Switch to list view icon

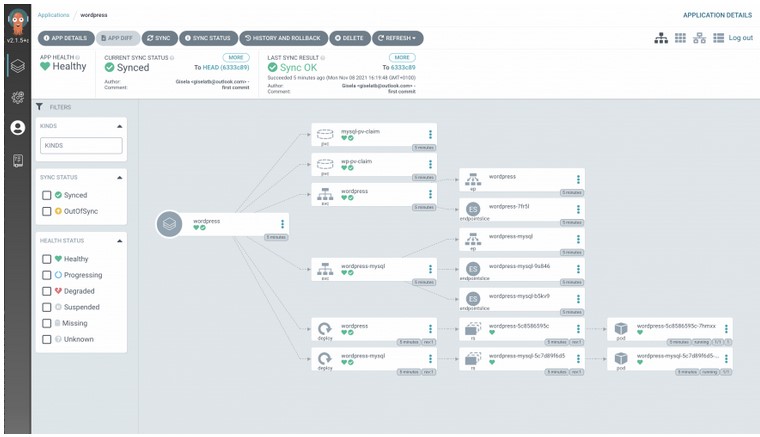pyautogui.click(x=718, y=38)
